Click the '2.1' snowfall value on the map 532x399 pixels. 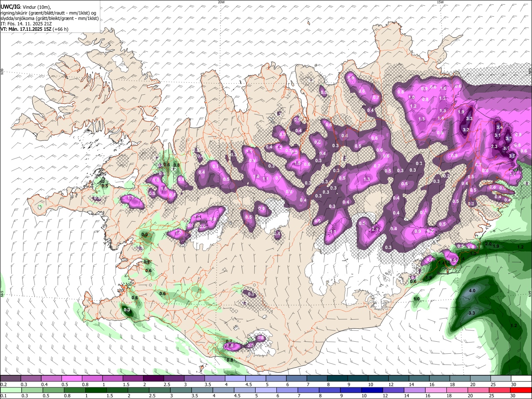(x=374, y=229)
